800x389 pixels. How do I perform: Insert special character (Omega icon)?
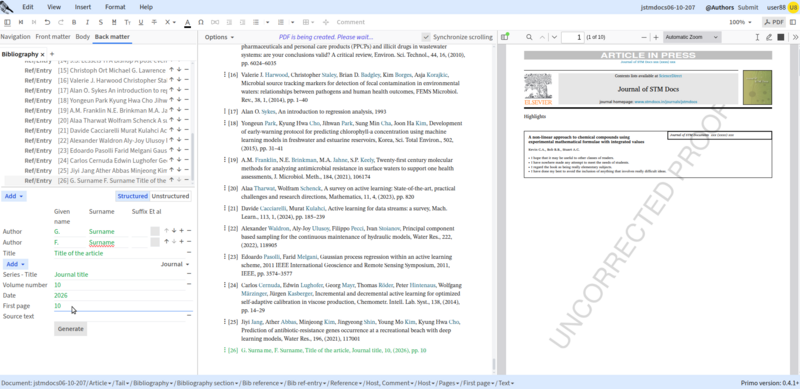pos(201,22)
